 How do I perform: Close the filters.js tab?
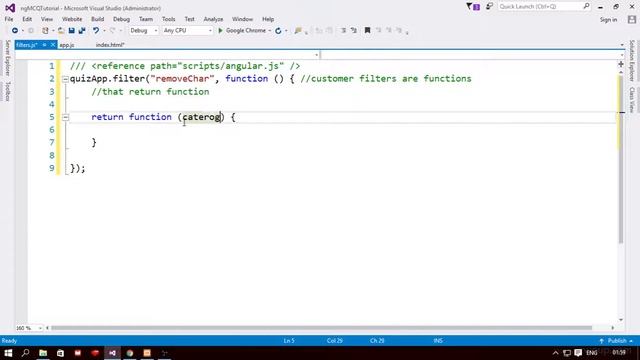click(53, 45)
